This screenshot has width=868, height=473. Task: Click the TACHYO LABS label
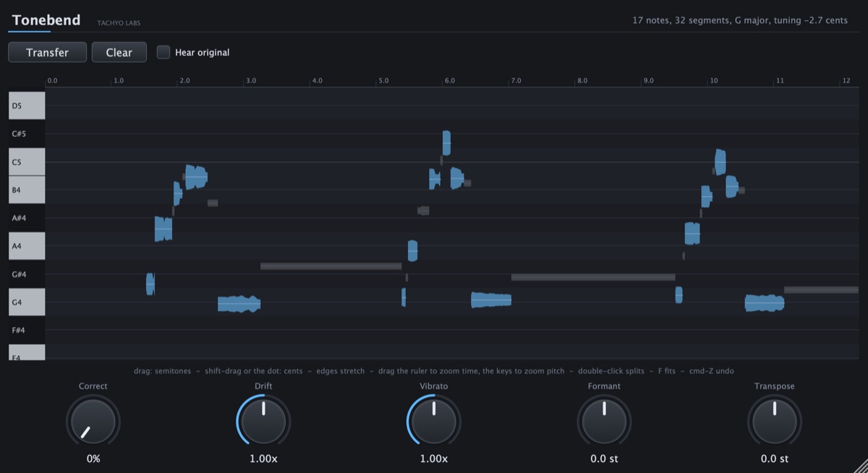click(119, 23)
